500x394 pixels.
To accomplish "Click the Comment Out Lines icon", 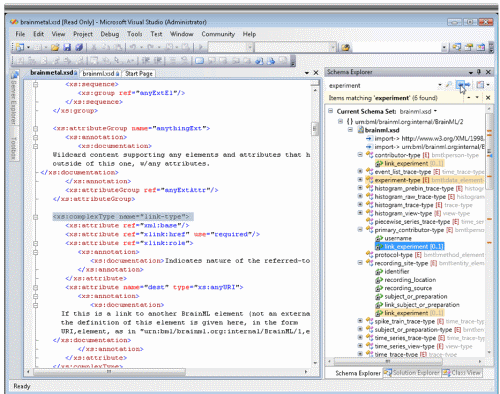I will 172,61.
